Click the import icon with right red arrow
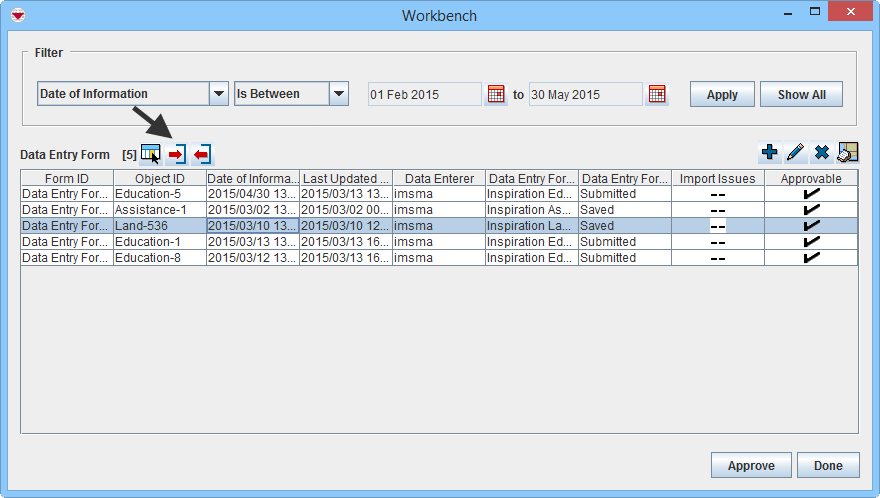The height and width of the screenshot is (498, 880). (x=177, y=154)
